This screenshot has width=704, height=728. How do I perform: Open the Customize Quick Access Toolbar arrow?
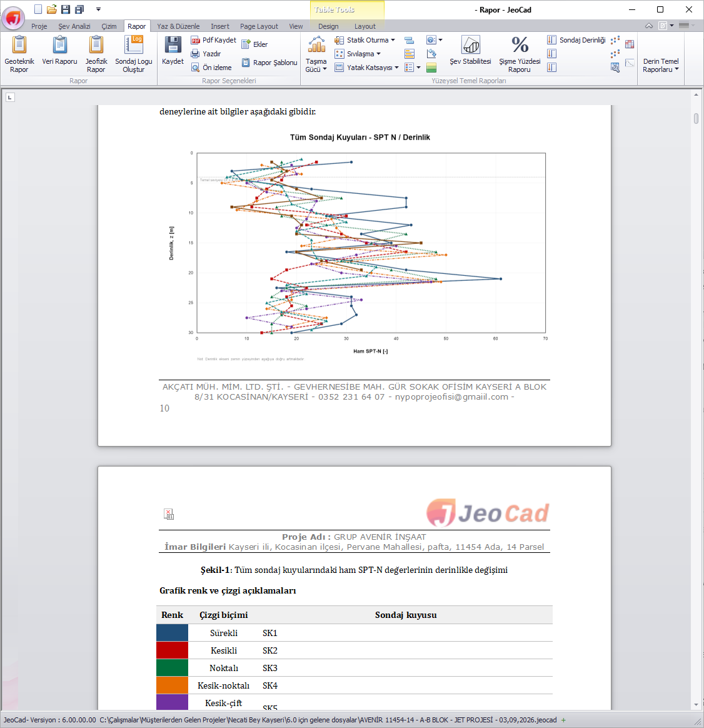98,9
